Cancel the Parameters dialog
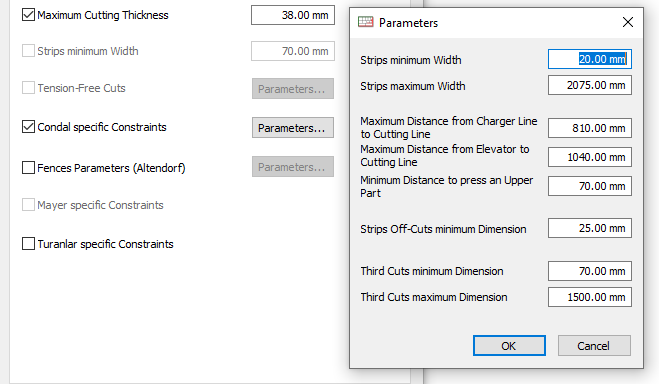This screenshot has height=384, width=659. 594,345
